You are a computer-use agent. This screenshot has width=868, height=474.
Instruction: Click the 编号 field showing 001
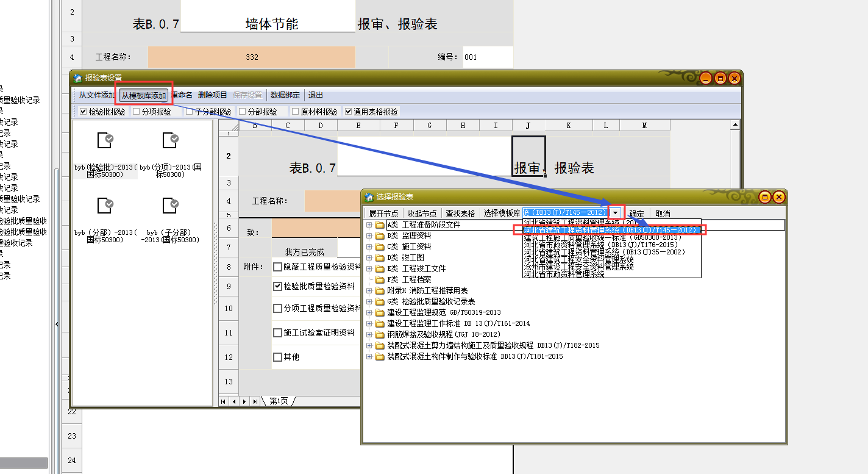(x=488, y=57)
